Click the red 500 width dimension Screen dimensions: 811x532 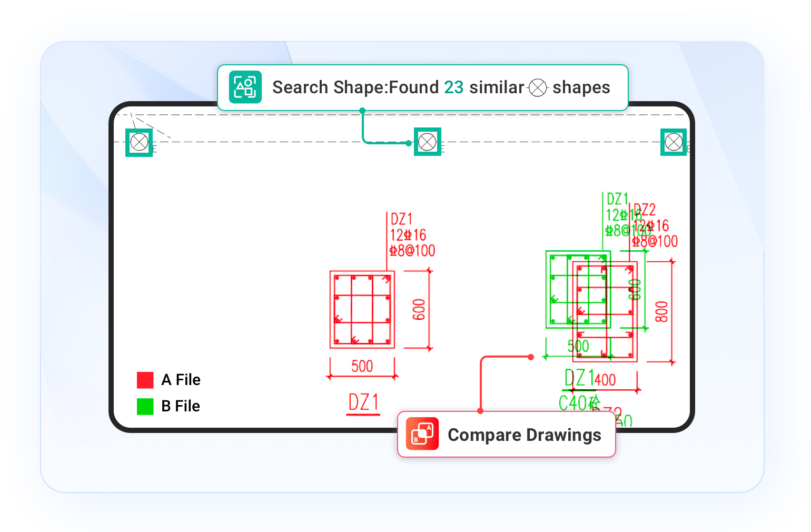(362, 366)
